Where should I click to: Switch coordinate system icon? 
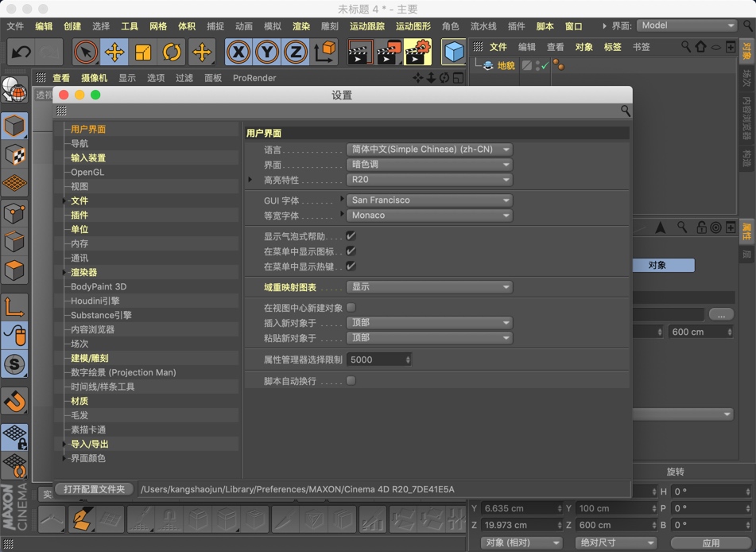pos(324,52)
